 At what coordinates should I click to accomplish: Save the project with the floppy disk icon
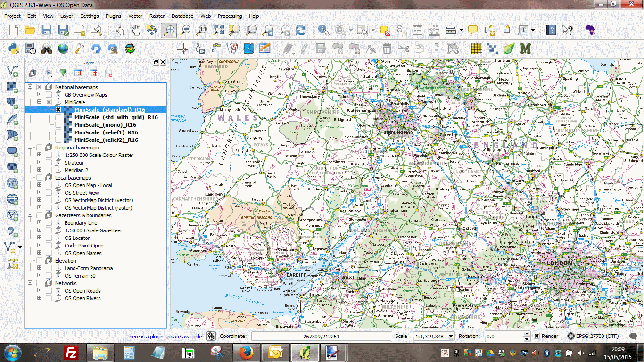tap(47, 30)
